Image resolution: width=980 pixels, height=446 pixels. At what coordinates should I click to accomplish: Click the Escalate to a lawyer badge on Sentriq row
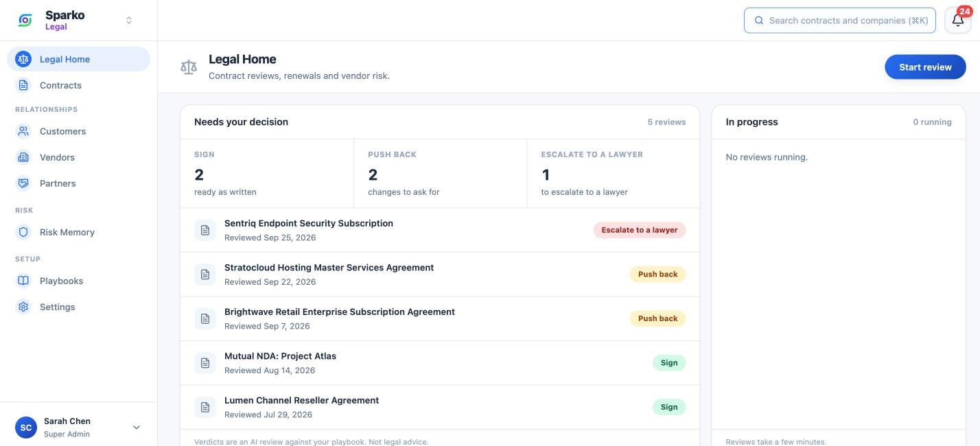[x=640, y=230]
